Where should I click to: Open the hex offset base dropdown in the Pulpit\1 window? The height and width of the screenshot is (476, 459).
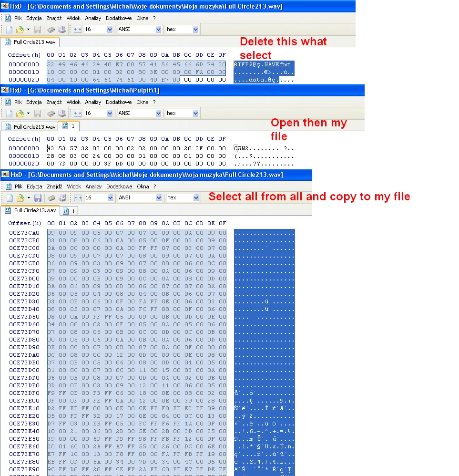(195, 114)
